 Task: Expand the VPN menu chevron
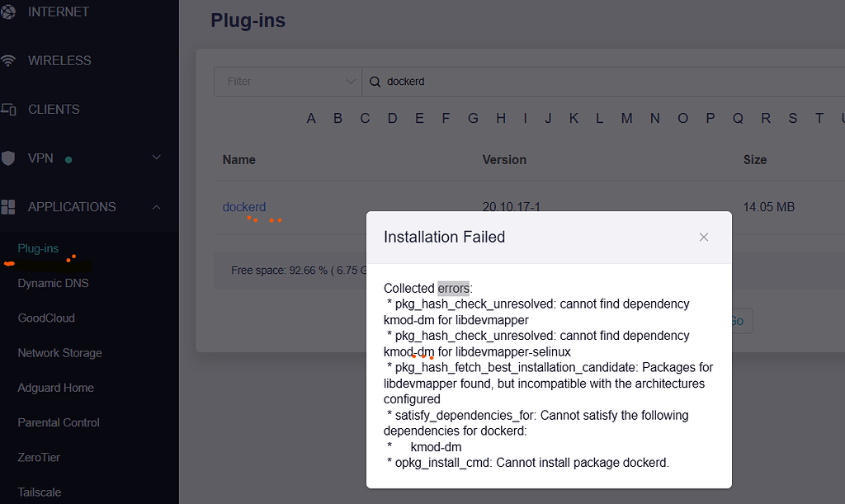[x=156, y=158]
